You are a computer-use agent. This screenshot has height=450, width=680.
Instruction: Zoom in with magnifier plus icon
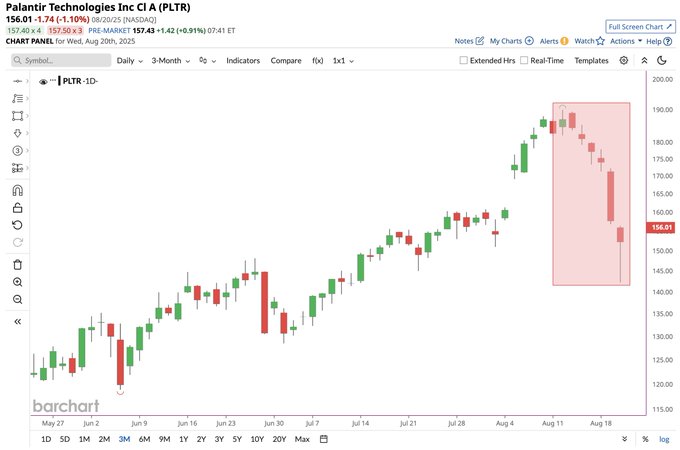pos(17,282)
